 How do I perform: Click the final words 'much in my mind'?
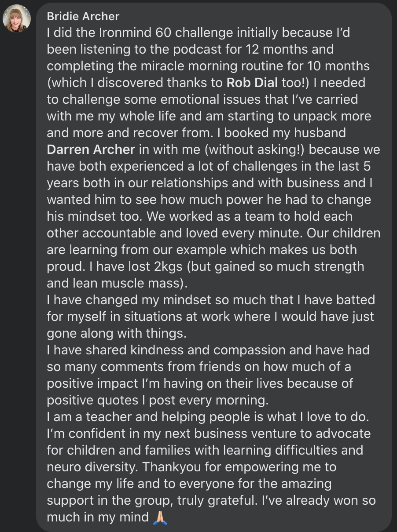pyautogui.click(x=98, y=517)
